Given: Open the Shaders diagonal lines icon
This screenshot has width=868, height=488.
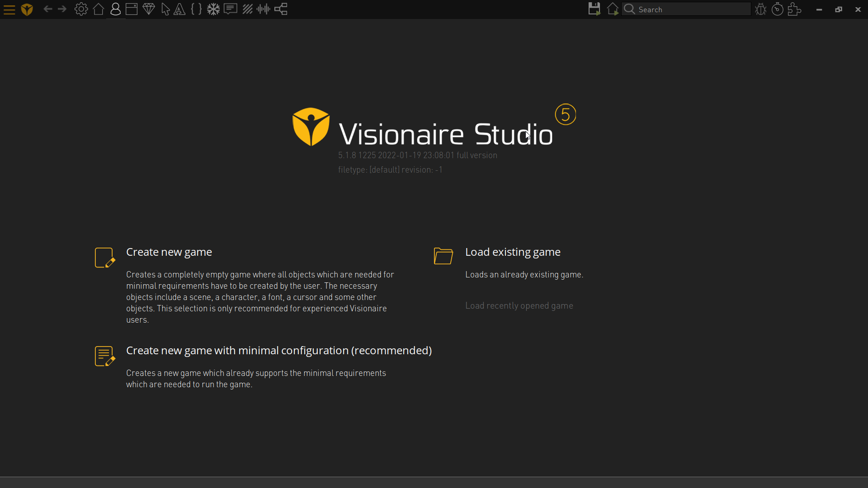Looking at the screenshot, I should [247, 9].
